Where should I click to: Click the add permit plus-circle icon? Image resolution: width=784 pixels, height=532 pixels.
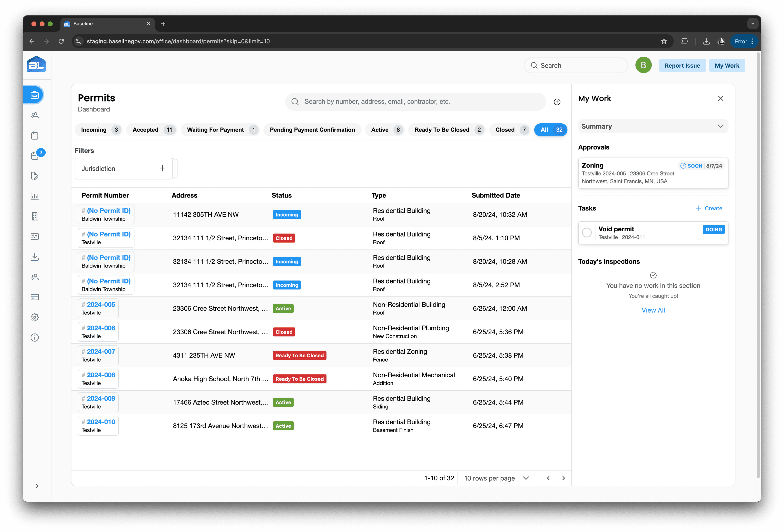557,102
